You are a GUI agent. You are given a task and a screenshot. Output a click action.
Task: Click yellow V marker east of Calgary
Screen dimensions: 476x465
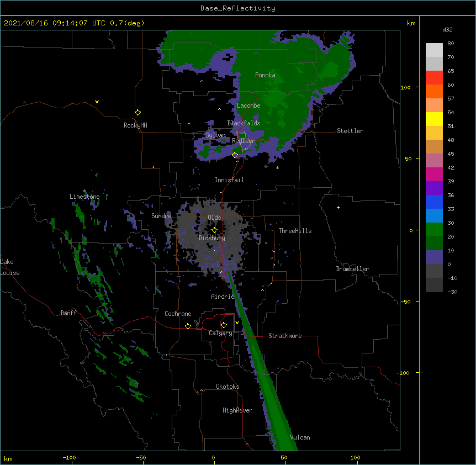pos(237,323)
